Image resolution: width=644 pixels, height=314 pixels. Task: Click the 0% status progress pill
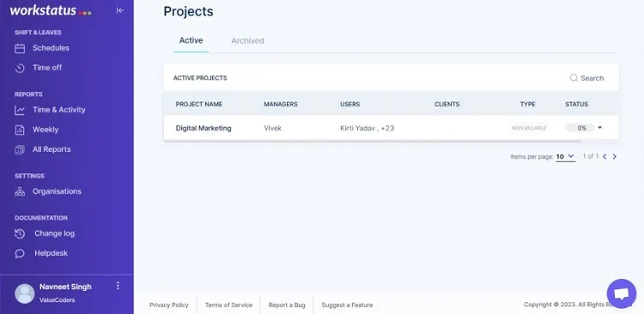tap(580, 128)
